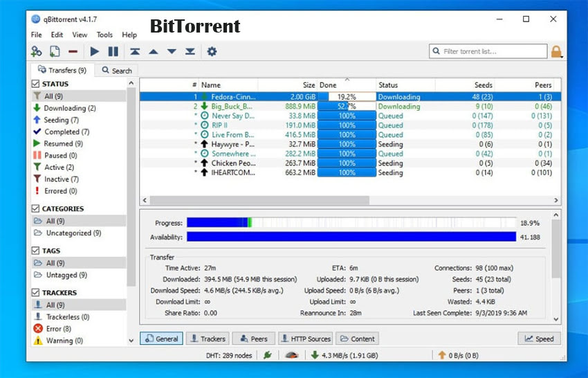Click download speed green arrow in status bar
Viewport: 588px width, 378px height.
pos(315,355)
